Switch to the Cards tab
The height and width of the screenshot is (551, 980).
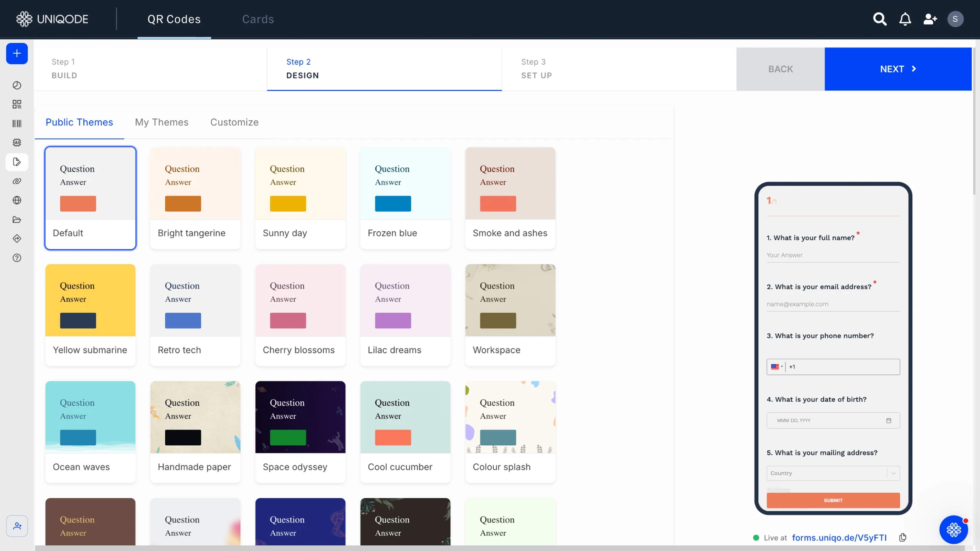click(x=258, y=19)
